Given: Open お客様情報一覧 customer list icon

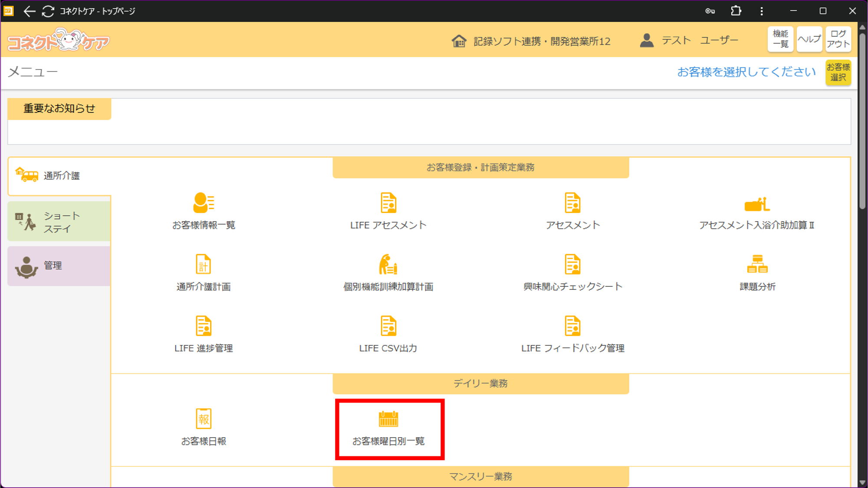Looking at the screenshot, I should point(204,203).
